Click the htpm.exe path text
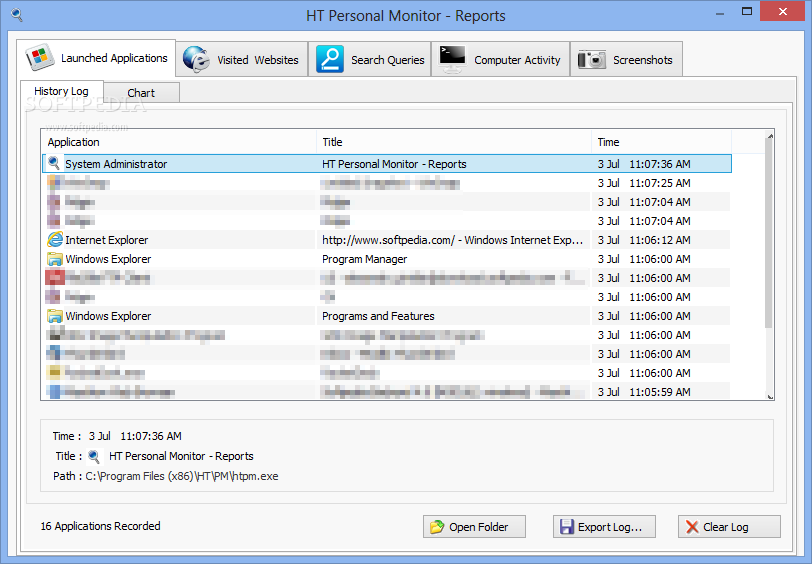812x564 pixels. (x=181, y=476)
